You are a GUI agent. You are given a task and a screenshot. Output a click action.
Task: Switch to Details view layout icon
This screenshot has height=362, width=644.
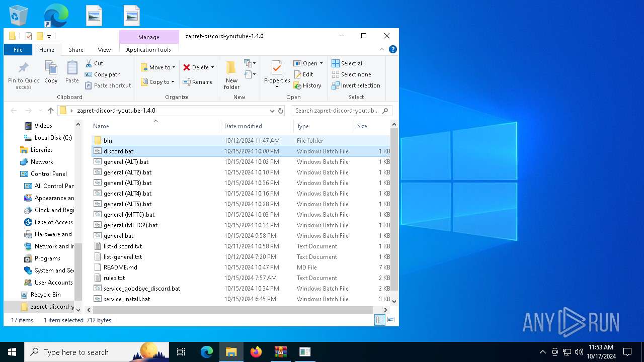point(380,320)
